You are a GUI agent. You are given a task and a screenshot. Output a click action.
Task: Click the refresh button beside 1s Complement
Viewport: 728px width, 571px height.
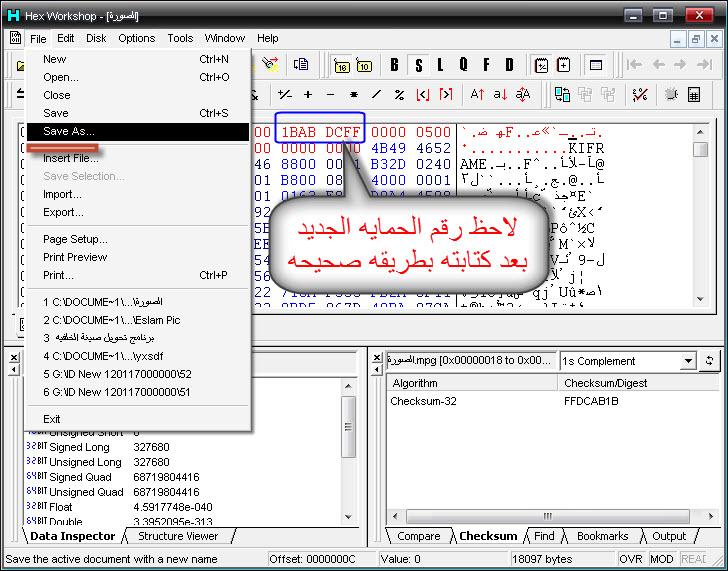coord(709,361)
